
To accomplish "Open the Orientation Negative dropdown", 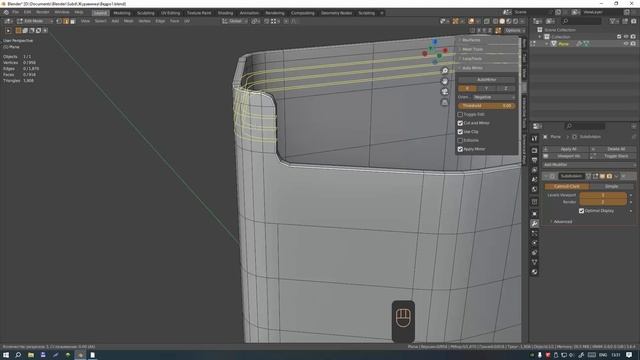I will 494,97.
